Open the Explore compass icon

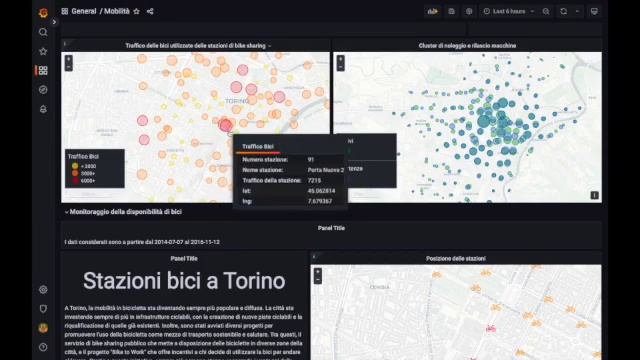click(x=43, y=90)
